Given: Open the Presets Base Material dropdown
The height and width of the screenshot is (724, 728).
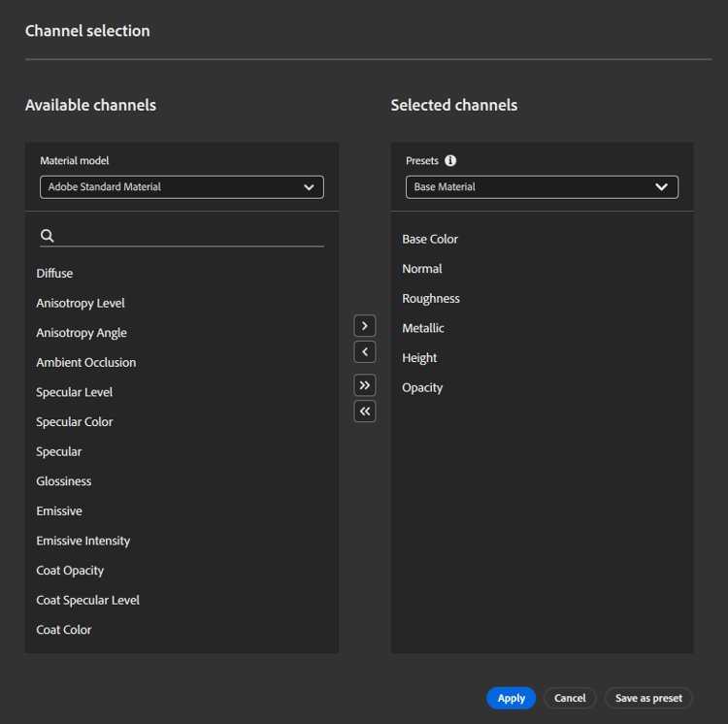Looking at the screenshot, I should click(x=542, y=187).
